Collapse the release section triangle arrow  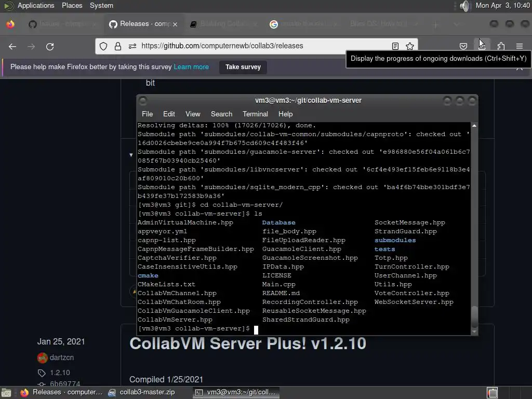pyautogui.click(x=131, y=155)
